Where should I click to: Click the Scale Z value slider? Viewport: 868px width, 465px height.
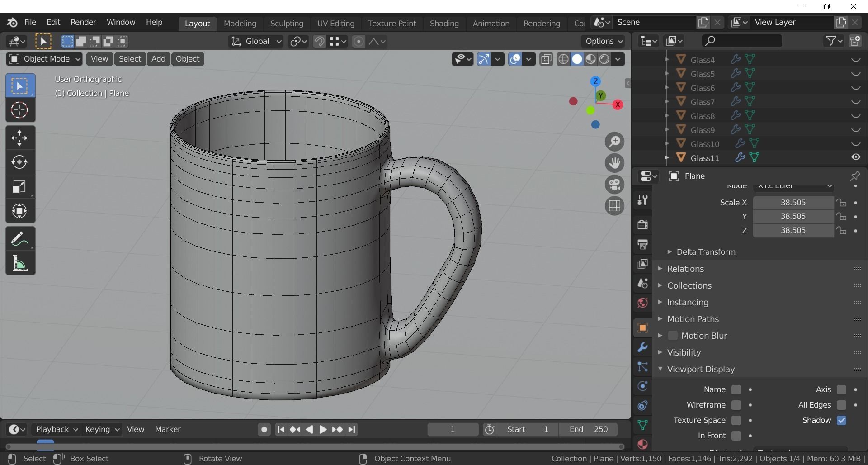click(793, 231)
